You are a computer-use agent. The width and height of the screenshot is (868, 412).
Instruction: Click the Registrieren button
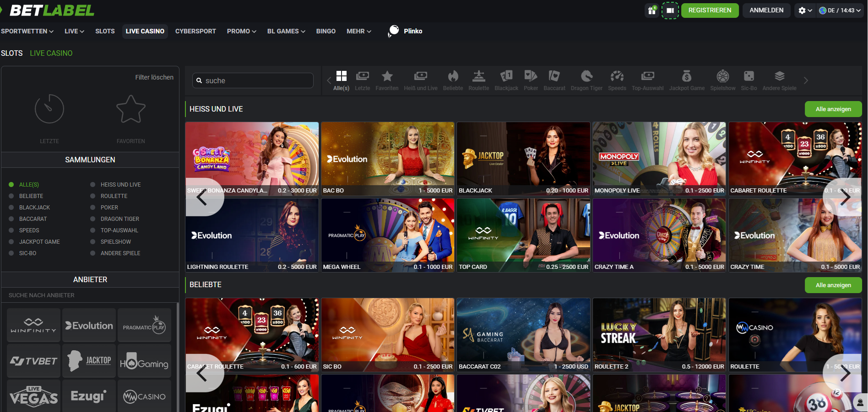[710, 11]
